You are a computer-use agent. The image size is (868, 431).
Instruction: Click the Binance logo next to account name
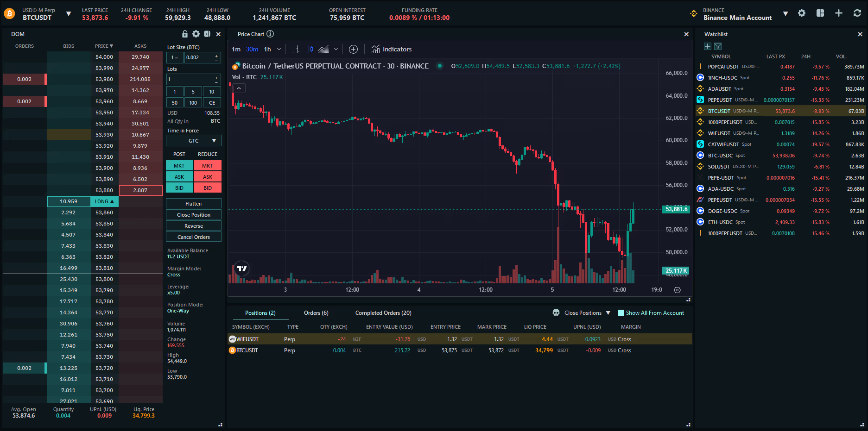pos(694,13)
